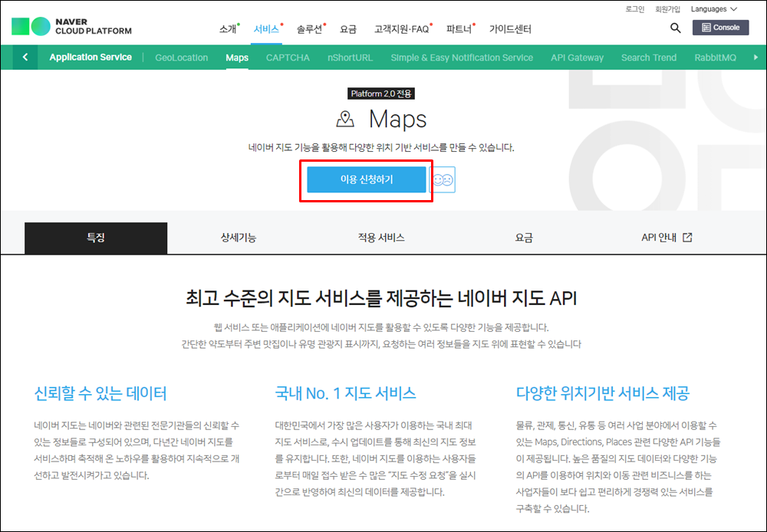Click heading 국내 No. 1 지도 서비스

[x=345, y=393]
